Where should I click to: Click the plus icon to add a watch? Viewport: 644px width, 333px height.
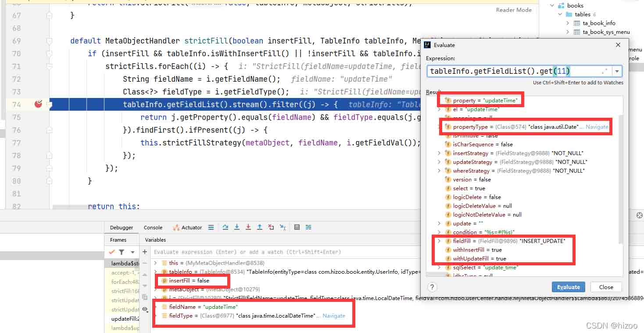tap(144, 252)
